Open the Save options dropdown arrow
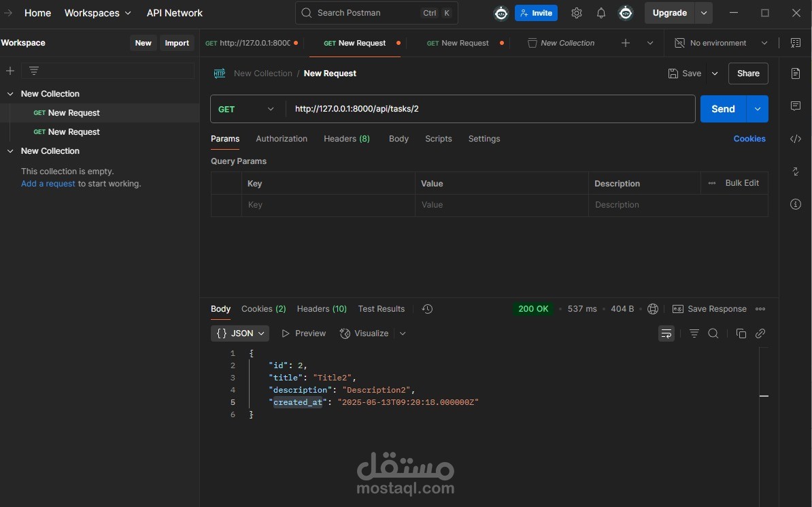Image resolution: width=812 pixels, height=507 pixels. pos(715,73)
